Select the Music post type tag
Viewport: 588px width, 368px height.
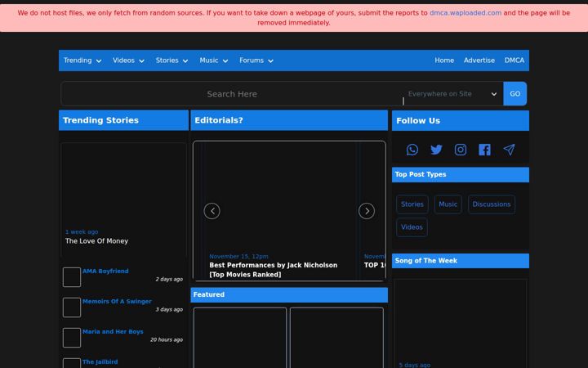pos(448,204)
